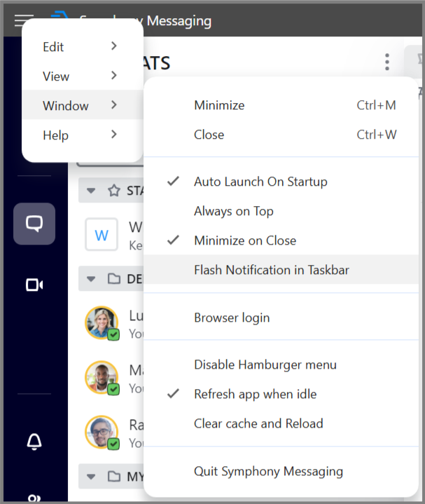Select the Window menu entry

click(83, 105)
